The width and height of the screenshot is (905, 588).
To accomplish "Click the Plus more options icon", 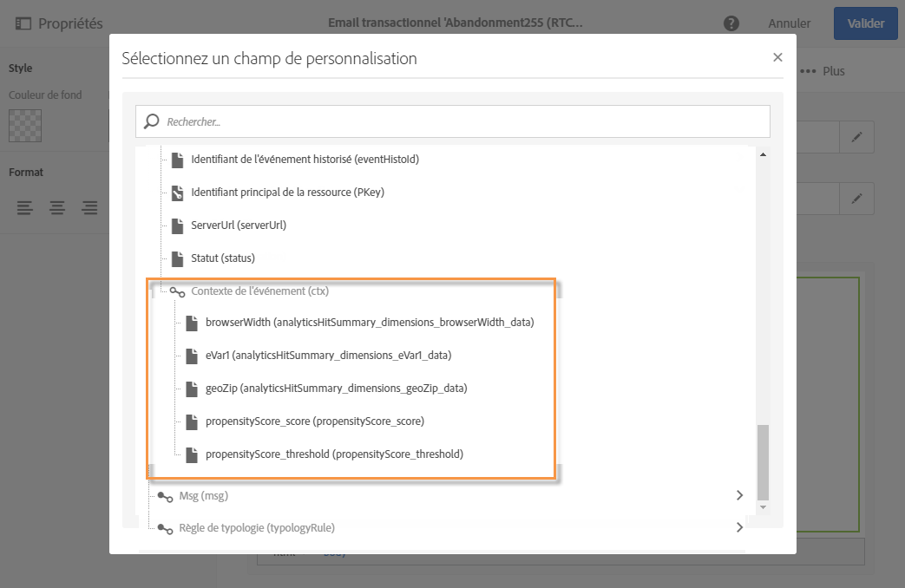I will tap(808, 71).
